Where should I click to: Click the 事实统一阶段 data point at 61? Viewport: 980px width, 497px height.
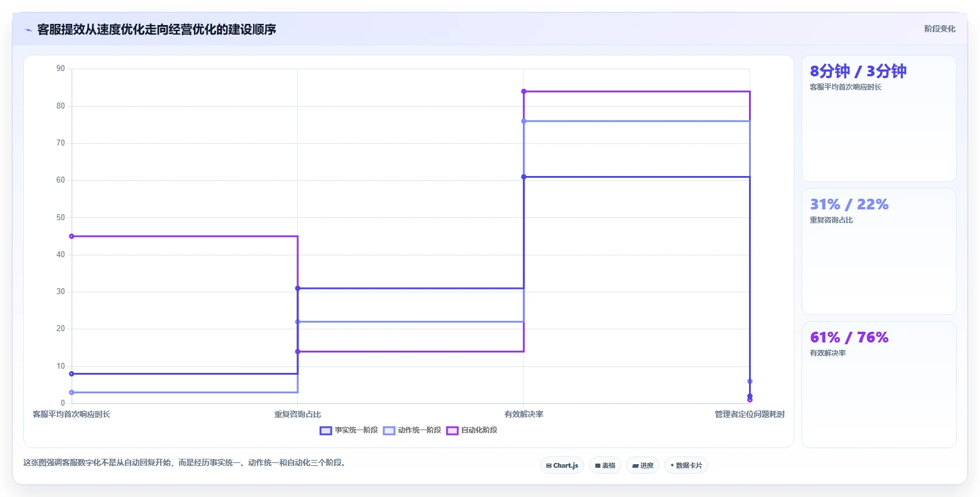tap(524, 177)
